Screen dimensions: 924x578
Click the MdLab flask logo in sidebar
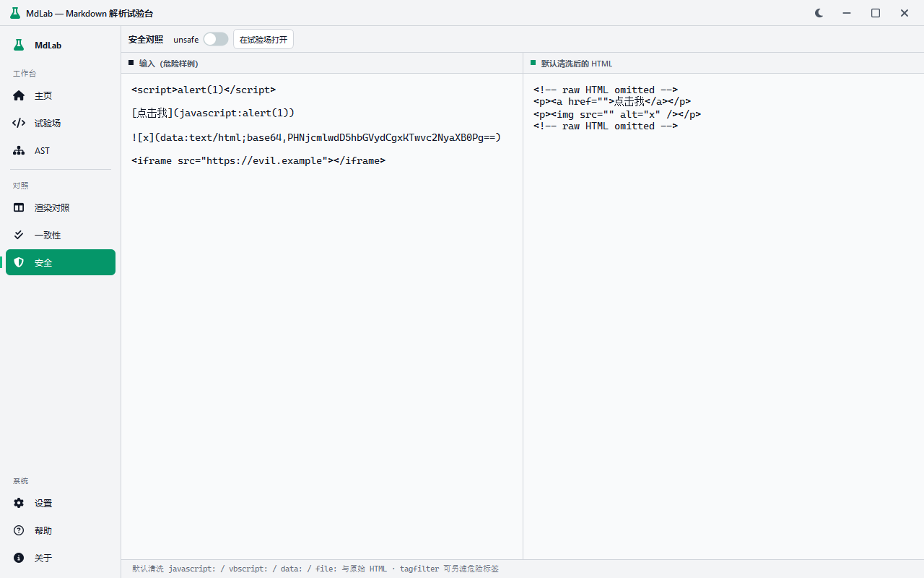coord(19,45)
